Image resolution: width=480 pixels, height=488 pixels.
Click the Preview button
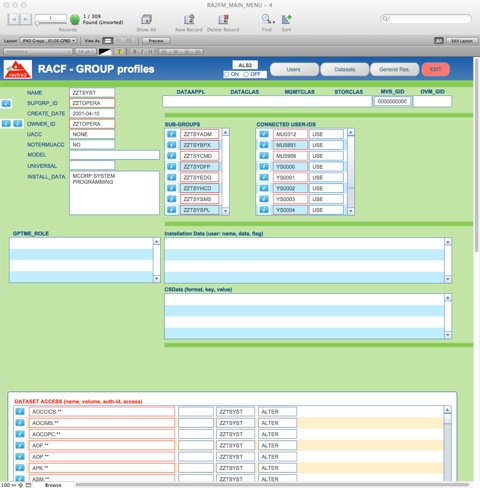pyautogui.click(x=156, y=41)
